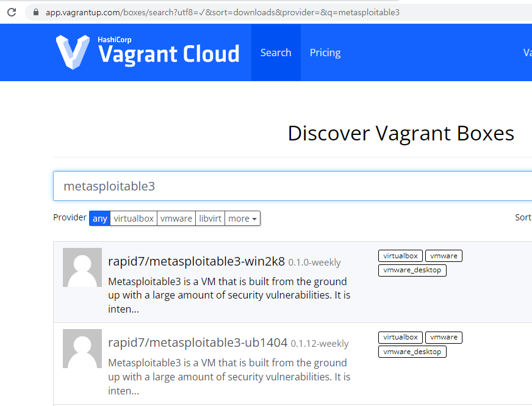Reload the page with browser refresh icon

coord(12,12)
